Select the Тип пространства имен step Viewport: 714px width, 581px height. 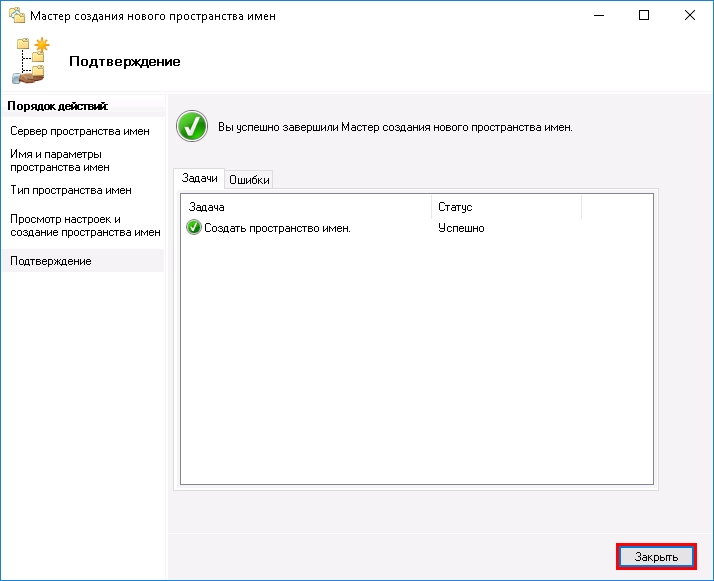pyautogui.click(x=71, y=190)
